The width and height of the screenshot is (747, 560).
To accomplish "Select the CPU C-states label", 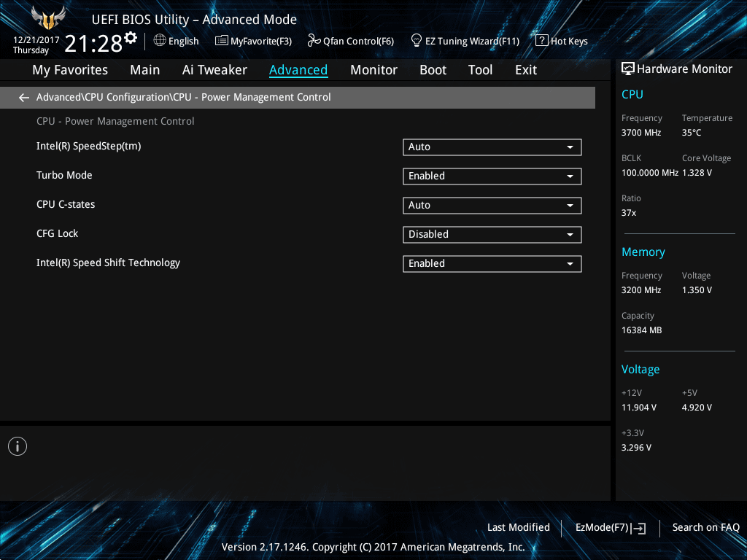I will [x=66, y=204].
